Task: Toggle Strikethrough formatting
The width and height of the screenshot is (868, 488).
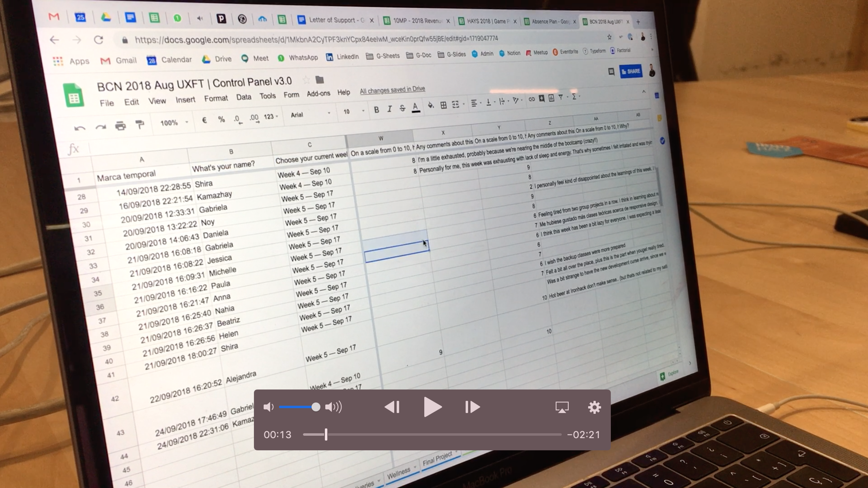Action: [x=402, y=108]
